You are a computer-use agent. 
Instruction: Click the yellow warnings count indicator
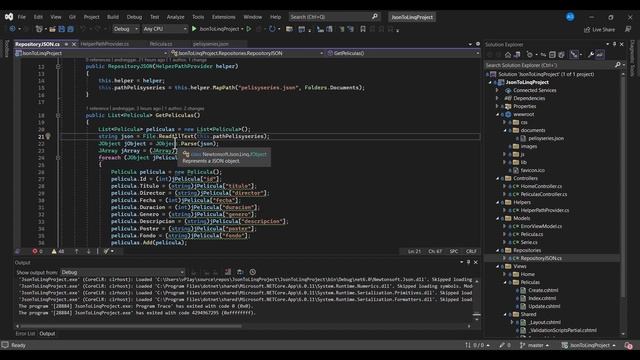click(58, 251)
